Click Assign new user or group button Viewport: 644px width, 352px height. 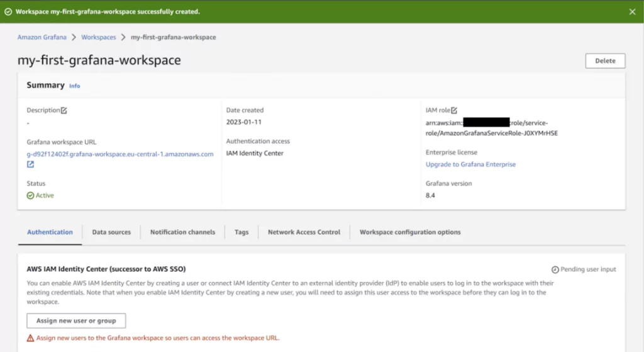click(x=76, y=321)
